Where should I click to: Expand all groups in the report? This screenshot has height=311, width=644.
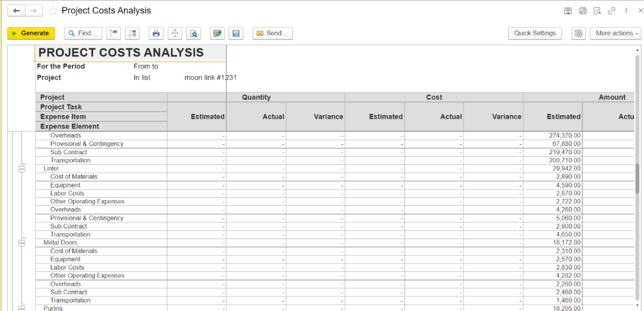pyautogui.click(x=133, y=33)
